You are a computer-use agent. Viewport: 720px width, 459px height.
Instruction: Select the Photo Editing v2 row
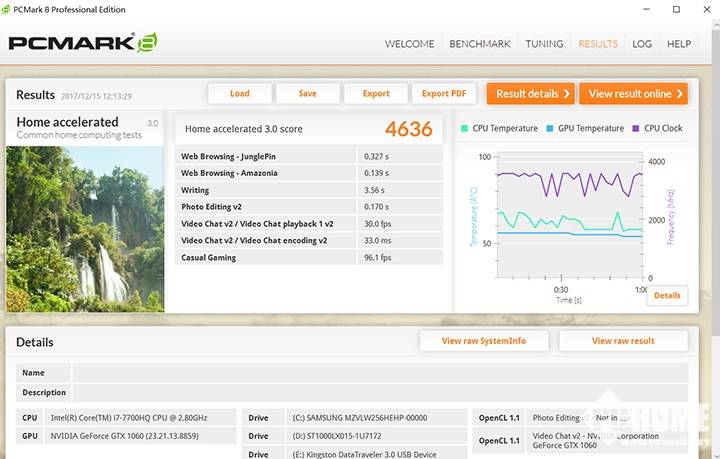click(309, 207)
